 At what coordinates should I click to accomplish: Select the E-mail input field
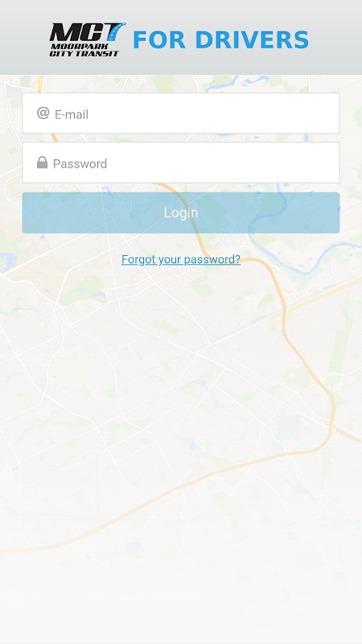(x=181, y=114)
